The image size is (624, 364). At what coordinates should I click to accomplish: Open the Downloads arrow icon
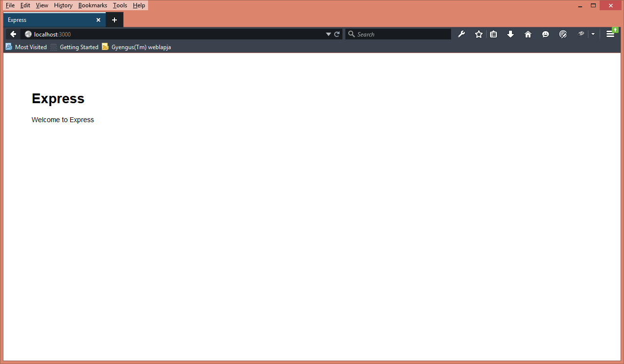click(511, 34)
